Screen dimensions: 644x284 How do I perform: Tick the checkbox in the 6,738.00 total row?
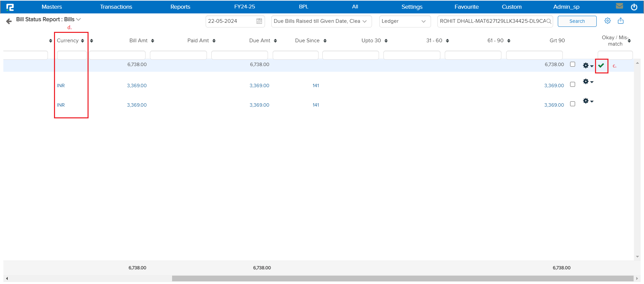click(x=573, y=64)
